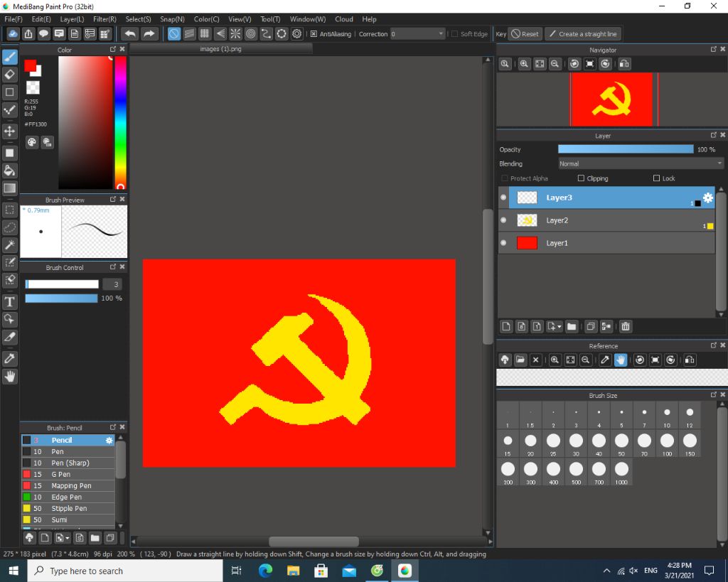Click the cloud save icon in toolbar
The width and height of the screenshot is (728, 582).
tap(13, 34)
